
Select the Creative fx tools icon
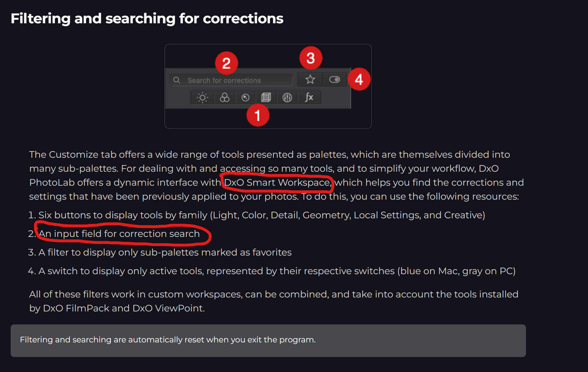(309, 97)
